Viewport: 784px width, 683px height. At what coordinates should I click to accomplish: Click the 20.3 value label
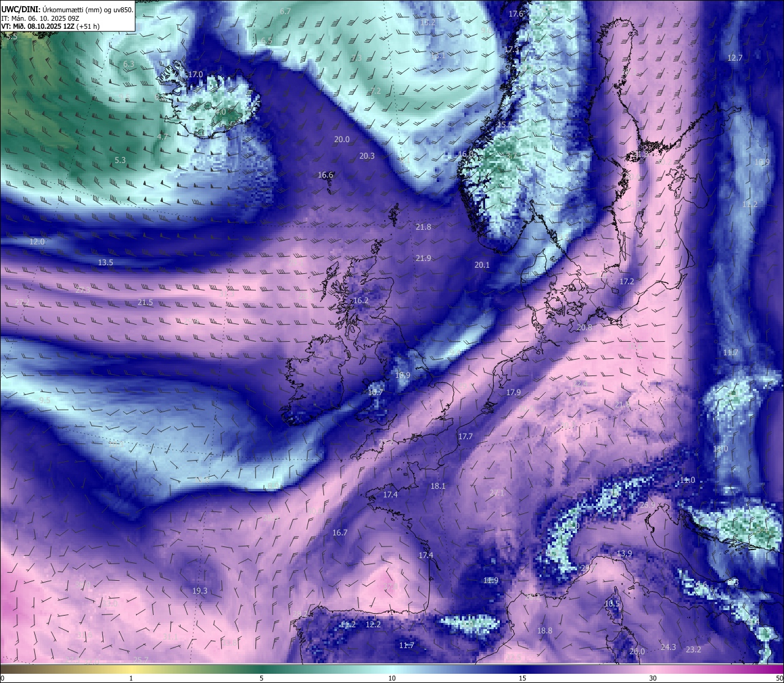pyautogui.click(x=367, y=156)
